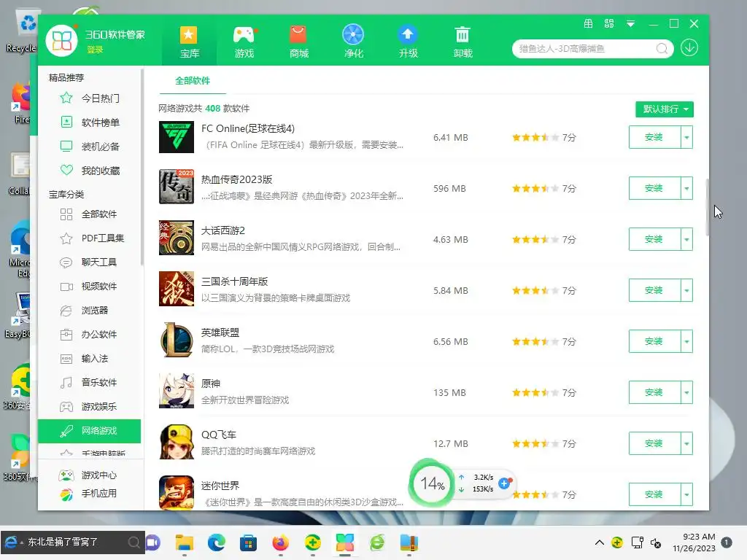
Task: Install 大话西游2
Action: (x=654, y=239)
